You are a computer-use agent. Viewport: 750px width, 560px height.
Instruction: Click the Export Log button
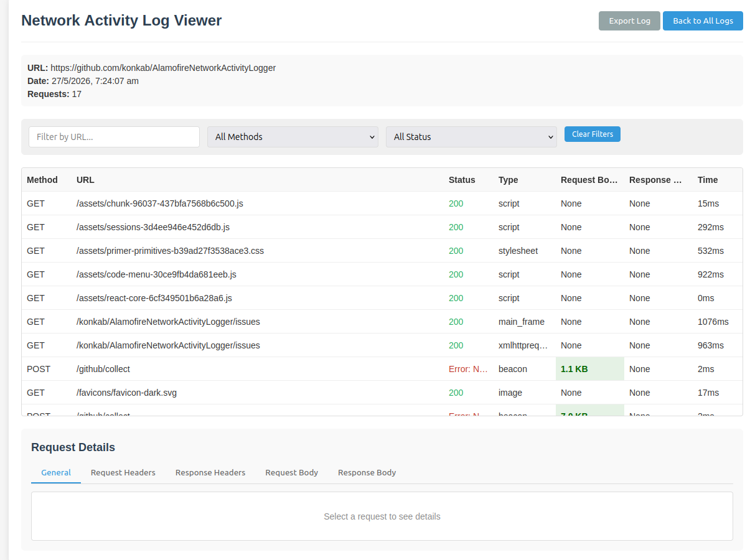629,21
